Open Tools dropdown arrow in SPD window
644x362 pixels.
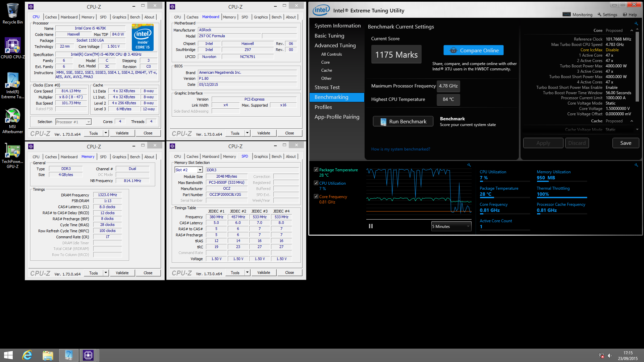pos(247,273)
